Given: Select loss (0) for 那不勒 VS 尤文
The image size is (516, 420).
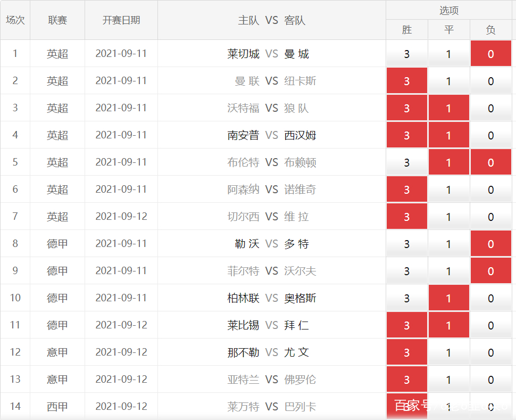Looking at the screenshot, I should point(490,352).
